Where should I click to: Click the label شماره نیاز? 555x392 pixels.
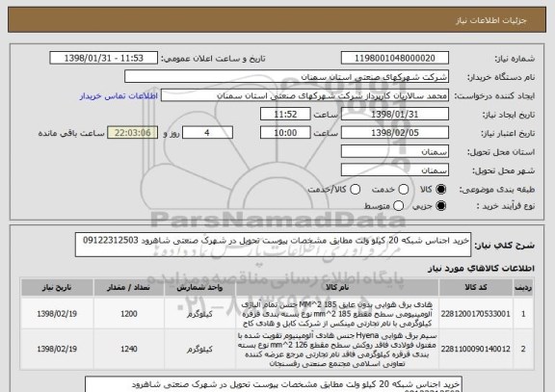(515, 59)
